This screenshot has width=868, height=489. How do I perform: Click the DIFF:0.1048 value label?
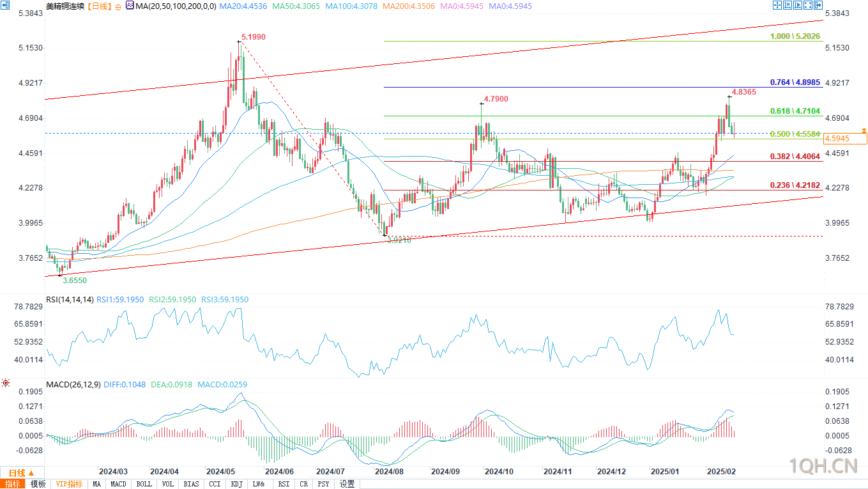pyautogui.click(x=125, y=385)
